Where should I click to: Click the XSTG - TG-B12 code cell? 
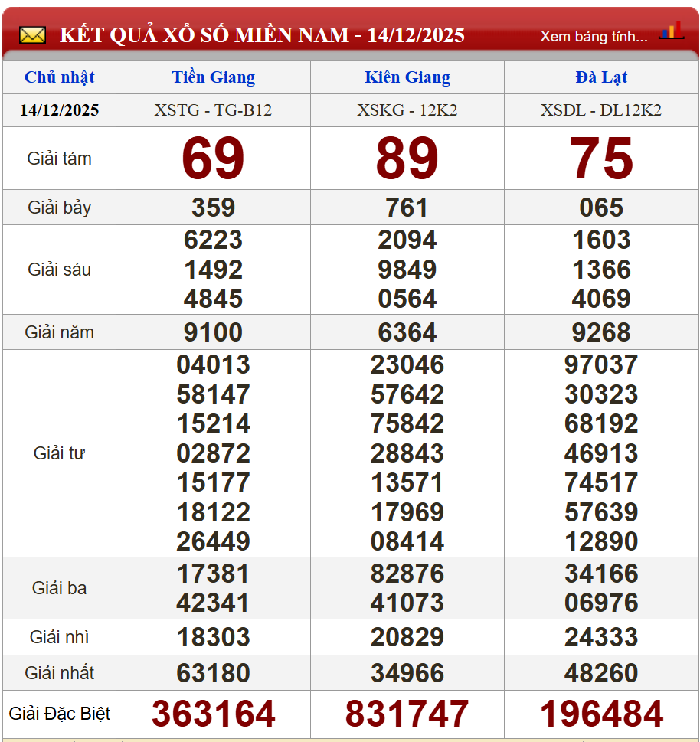[x=213, y=110]
